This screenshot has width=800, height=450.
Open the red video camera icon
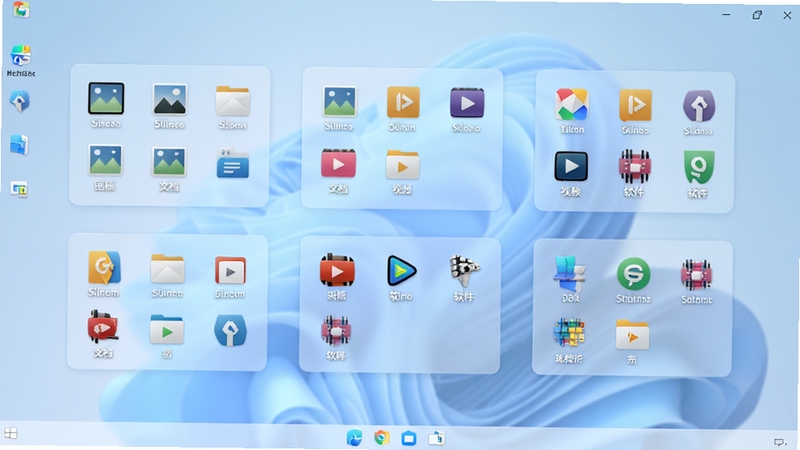click(103, 327)
